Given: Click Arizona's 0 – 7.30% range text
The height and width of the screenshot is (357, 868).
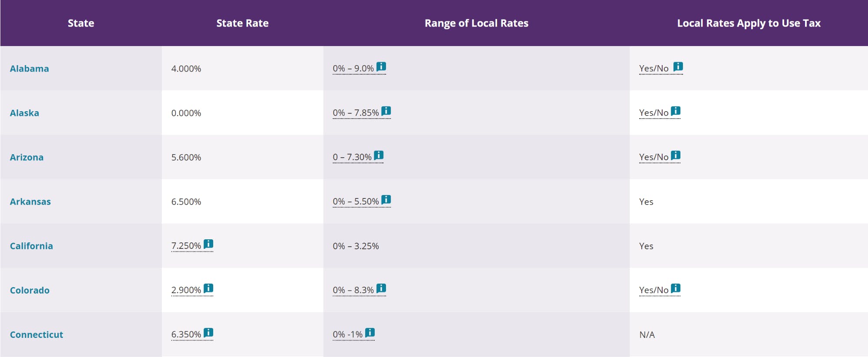Looking at the screenshot, I should [352, 157].
